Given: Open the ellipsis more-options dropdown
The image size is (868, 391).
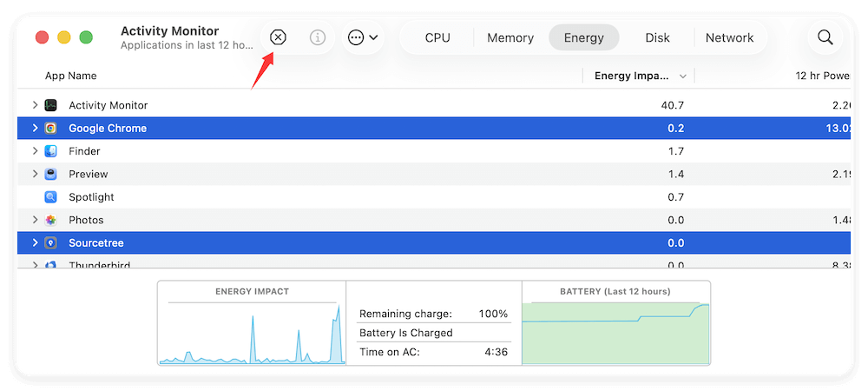Looking at the screenshot, I should 363,37.
